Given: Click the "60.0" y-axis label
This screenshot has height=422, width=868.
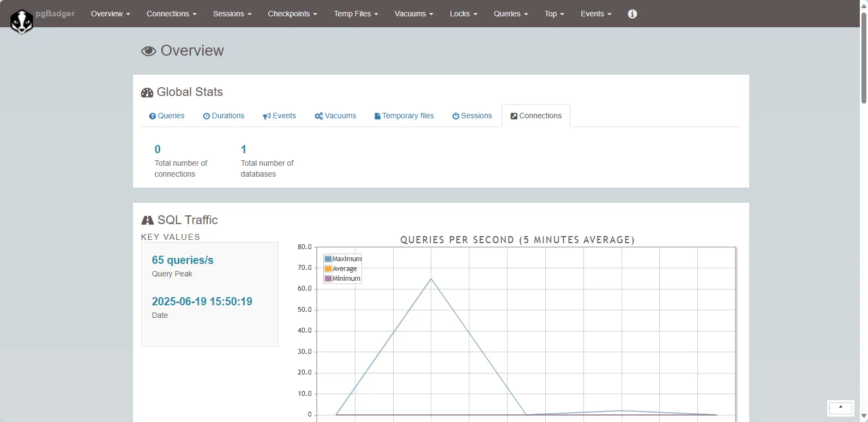Looking at the screenshot, I should (x=305, y=288).
